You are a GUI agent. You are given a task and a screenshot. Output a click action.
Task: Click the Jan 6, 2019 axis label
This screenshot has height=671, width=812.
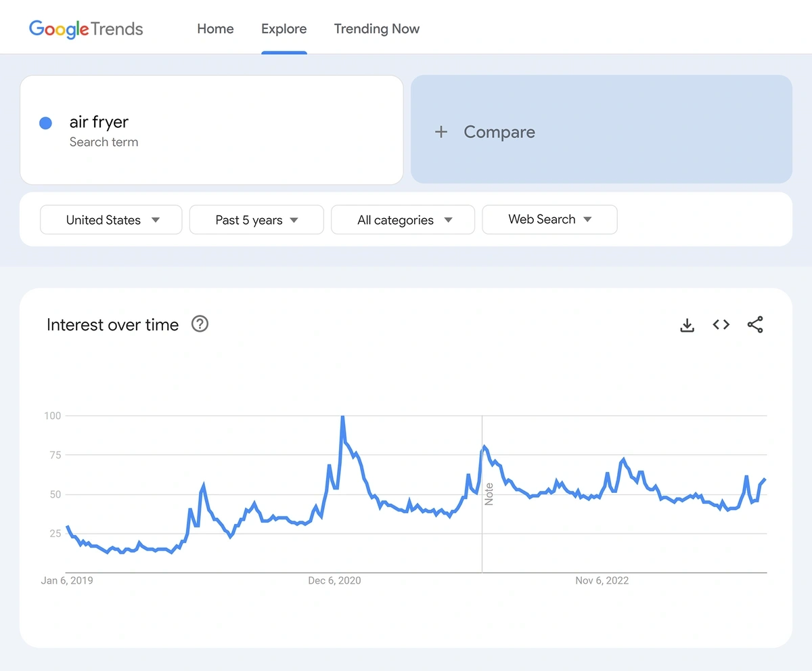click(x=67, y=580)
